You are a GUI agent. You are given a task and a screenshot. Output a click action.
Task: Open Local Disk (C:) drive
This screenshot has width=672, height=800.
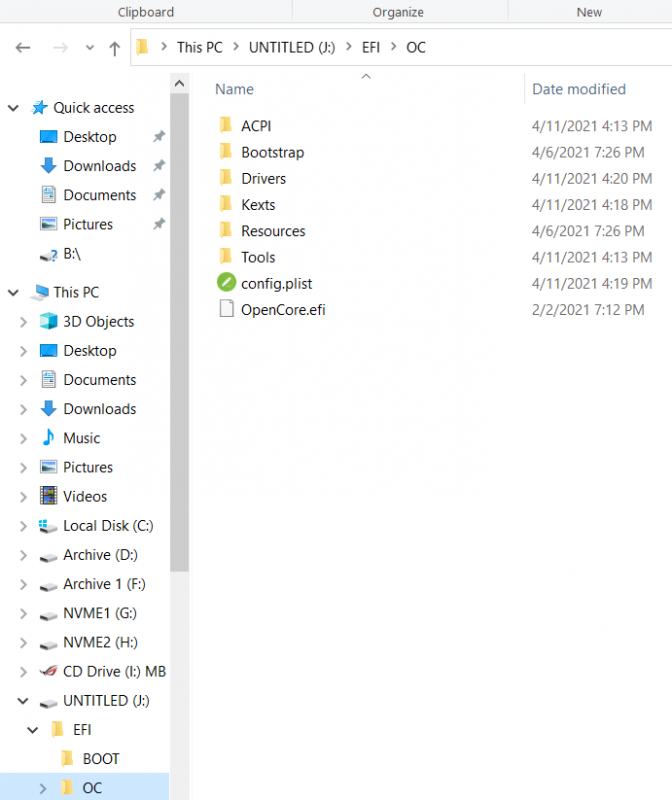coord(108,526)
